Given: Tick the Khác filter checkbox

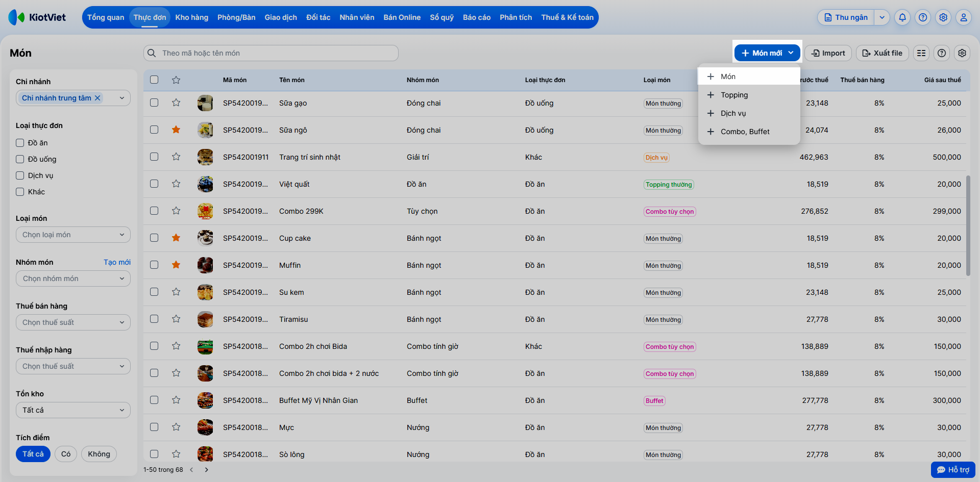Looking at the screenshot, I should click(x=20, y=192).
